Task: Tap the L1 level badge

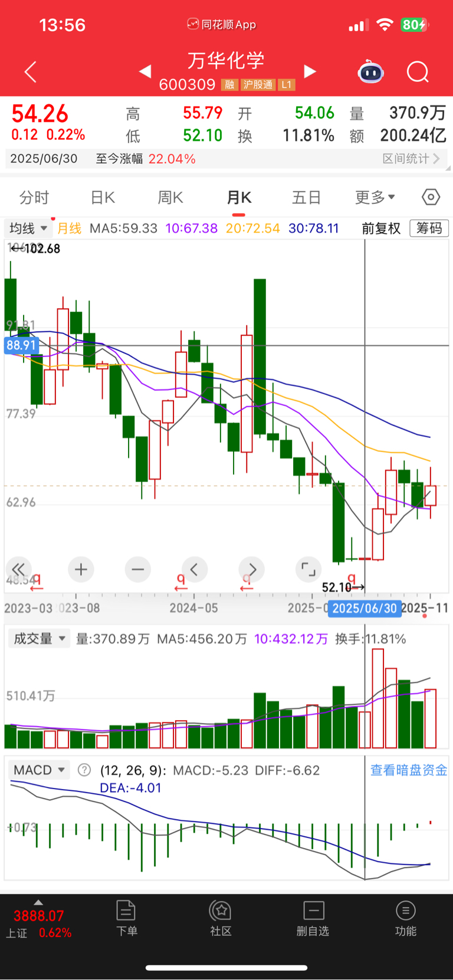Action: 286,85
